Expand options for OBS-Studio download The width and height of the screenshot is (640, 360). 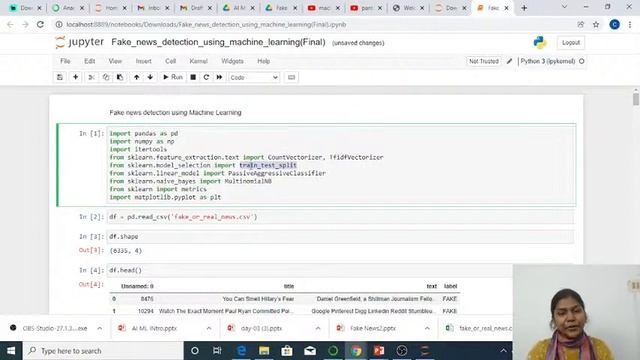click(x=100, y=328)
